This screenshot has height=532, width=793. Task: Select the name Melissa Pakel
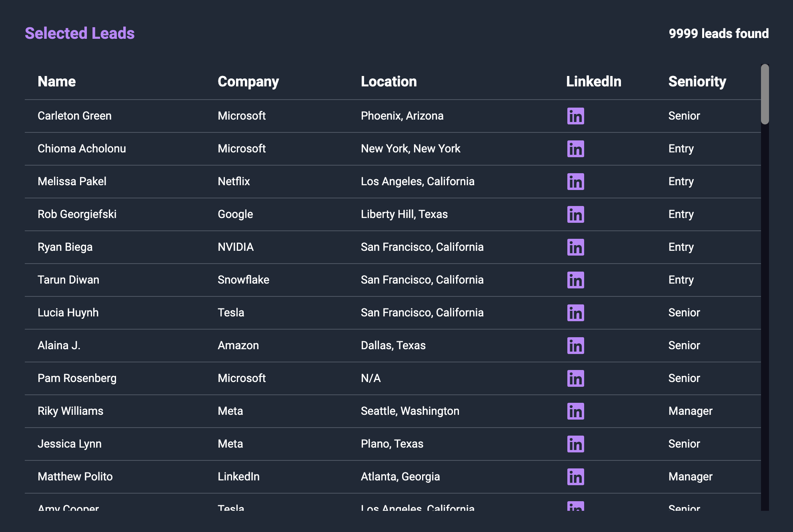72,182
